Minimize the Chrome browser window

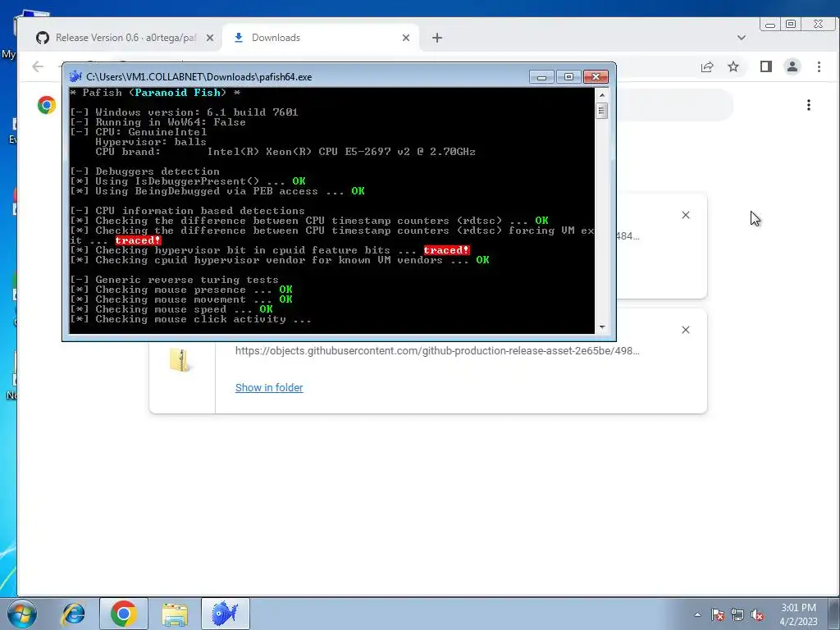pos(770,24)
